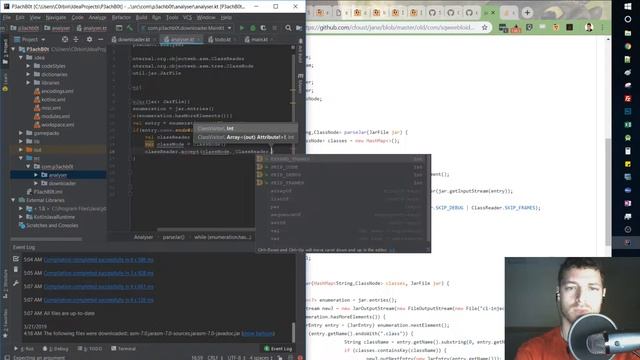The height and width of the screenshot is (360, 640).
Task: Select workspace.xml in project tree
Action: 54,124
